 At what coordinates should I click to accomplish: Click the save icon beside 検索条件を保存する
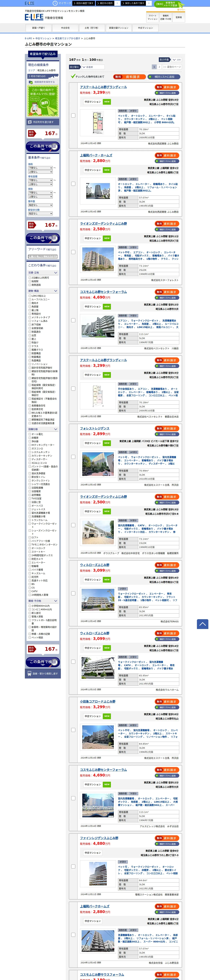[x=31, y=82]
